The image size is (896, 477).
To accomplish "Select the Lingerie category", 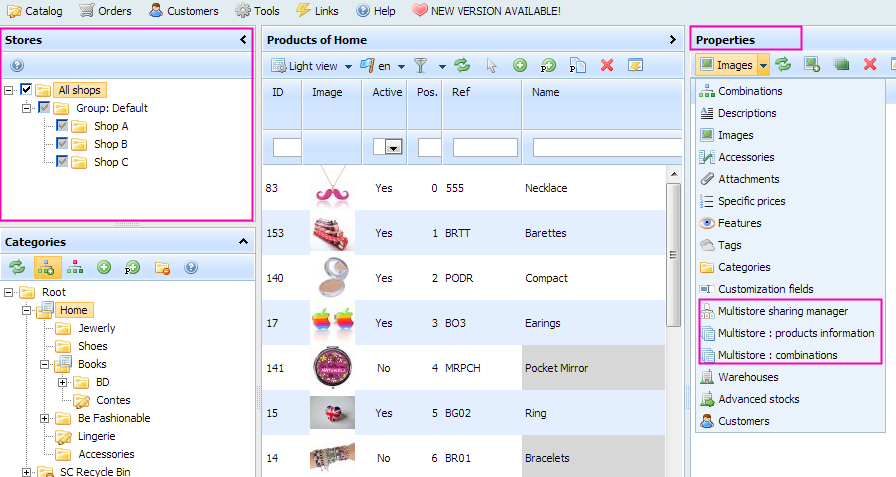I will tap(97, 436).
